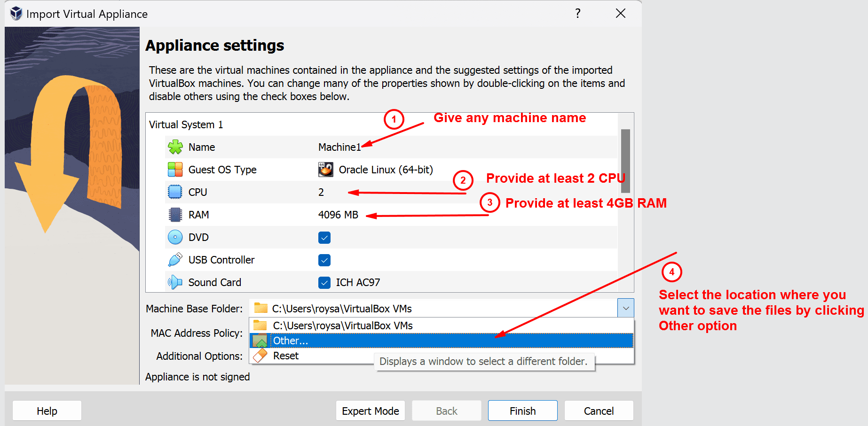The height and width of the screenshot is (426, 868).
Task: Uncheck the DVD checkbox
Action: click(324, 238)
